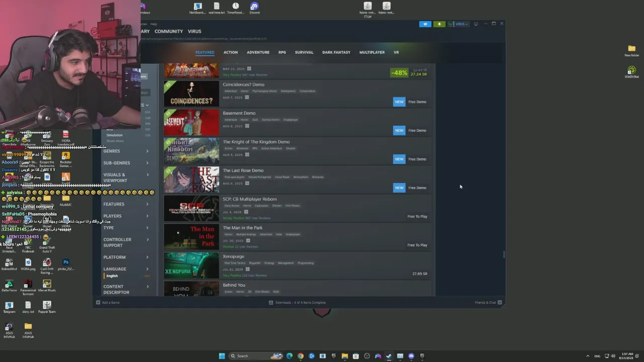This screenshot has height=362, width=644.
Task: Select the ACTION tab
Action: [x=230, y=52]
